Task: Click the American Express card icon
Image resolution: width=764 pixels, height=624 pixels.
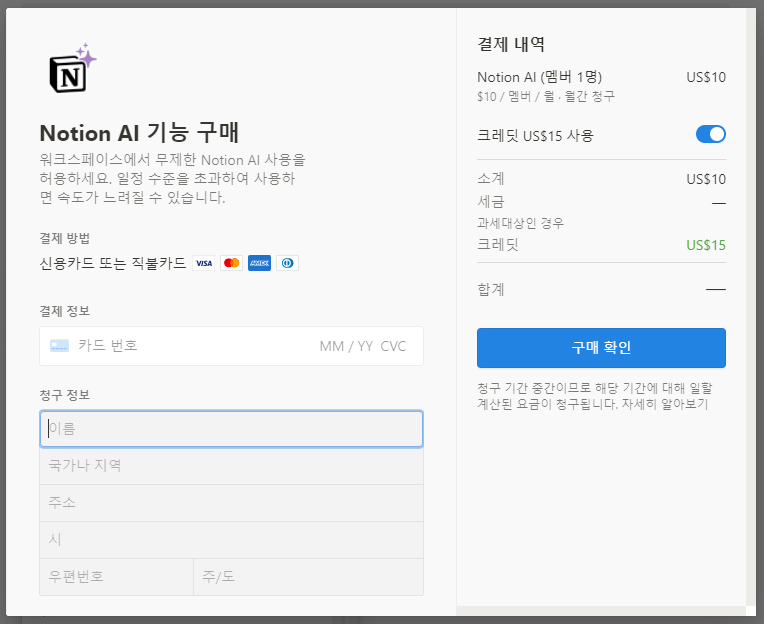Action: (259, 263)
